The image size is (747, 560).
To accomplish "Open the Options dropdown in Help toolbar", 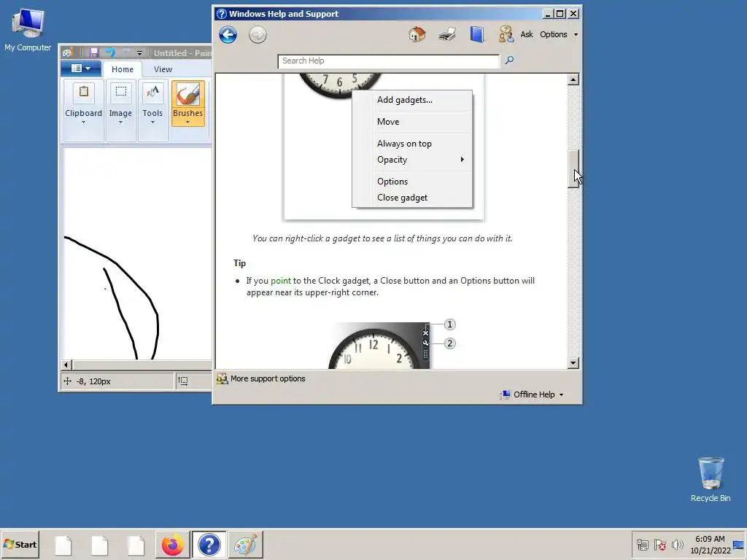I will pos(558,34).
